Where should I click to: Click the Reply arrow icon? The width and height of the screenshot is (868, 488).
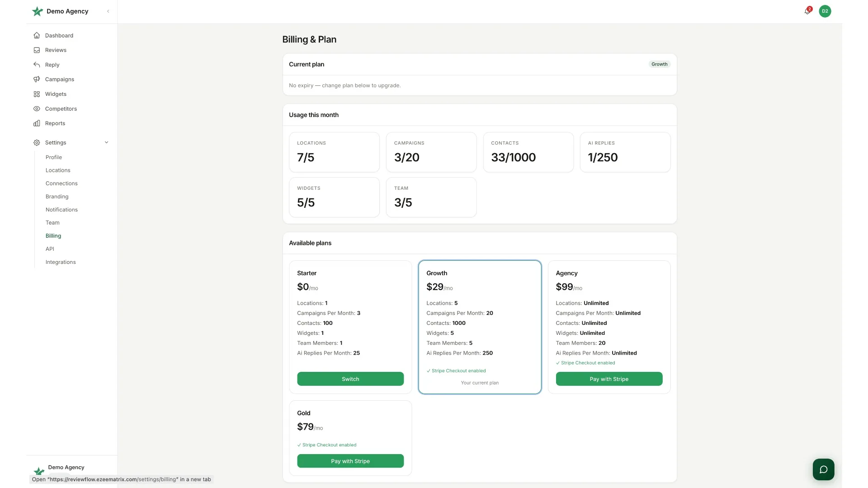click(x=37, y=65)
